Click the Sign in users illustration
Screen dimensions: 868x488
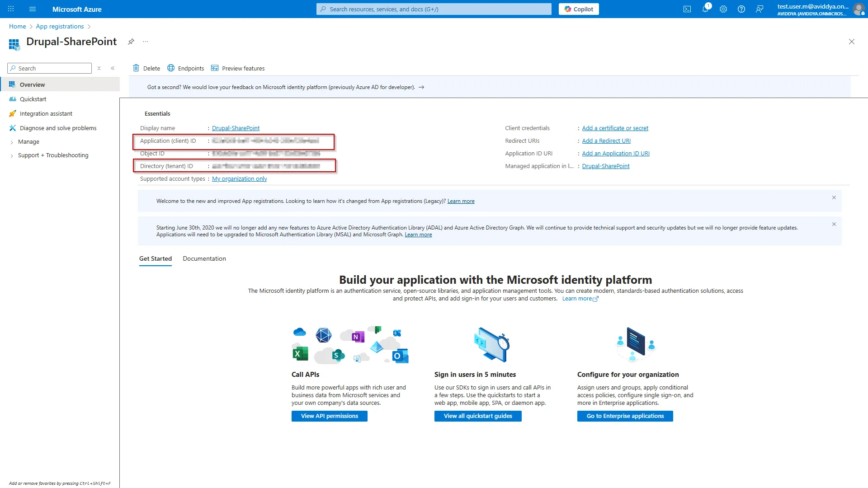pos(492,345)
